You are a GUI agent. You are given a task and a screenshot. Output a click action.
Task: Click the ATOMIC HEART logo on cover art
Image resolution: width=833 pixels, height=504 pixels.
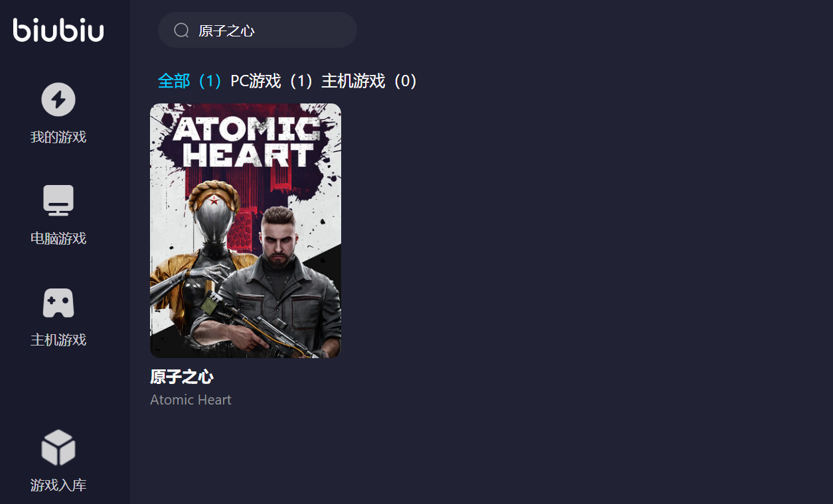[246, 141]
